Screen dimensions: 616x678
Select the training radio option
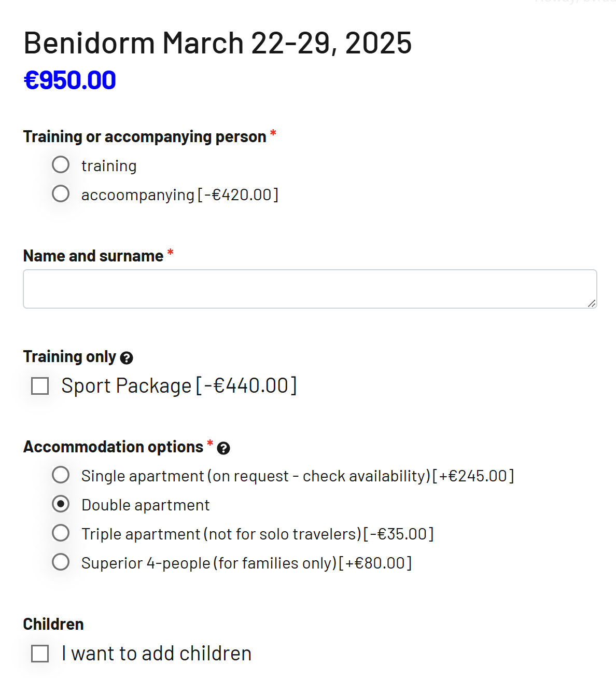click(61, 165)
